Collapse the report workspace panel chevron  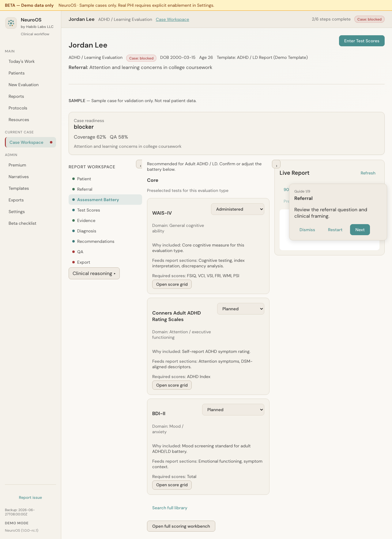[x=139, y=164]
